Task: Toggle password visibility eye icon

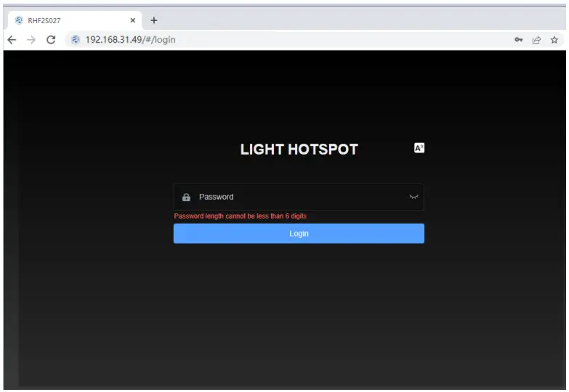Action: [x=413, y=197]
